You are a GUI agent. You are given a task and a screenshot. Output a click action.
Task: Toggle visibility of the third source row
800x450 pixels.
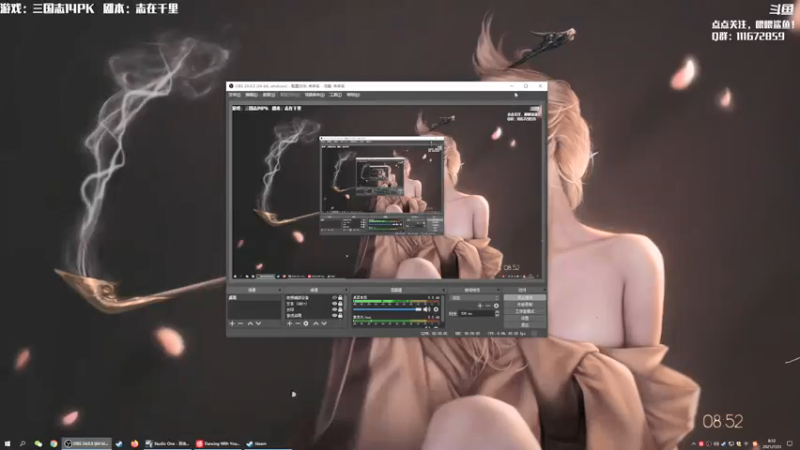pos(335,310)
